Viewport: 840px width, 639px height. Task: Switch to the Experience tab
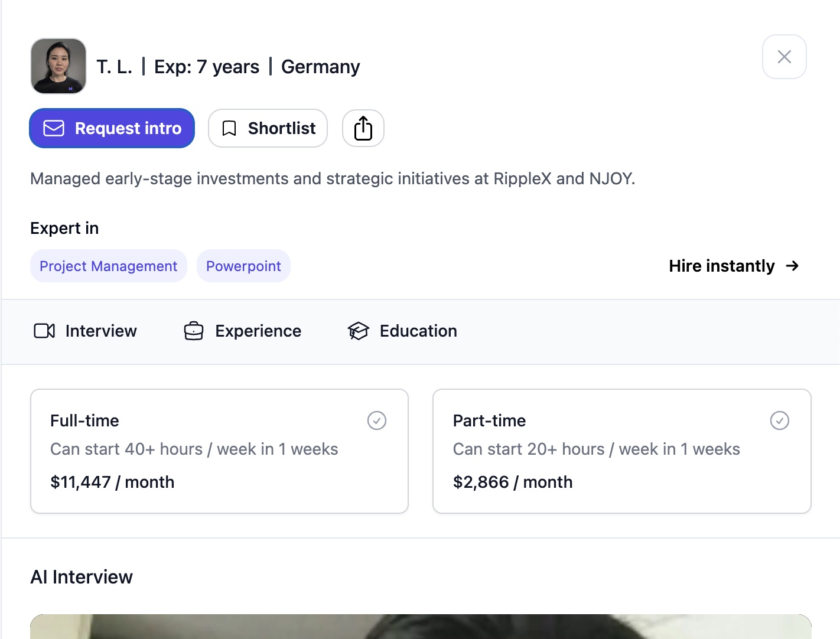click(x=243, y=331)
